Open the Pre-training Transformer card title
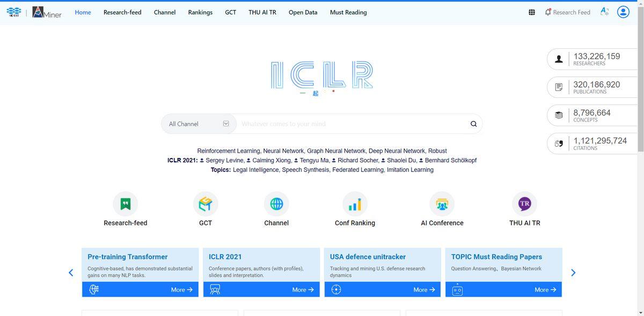This screenshot has height=316, width=644. click(128, 257)
